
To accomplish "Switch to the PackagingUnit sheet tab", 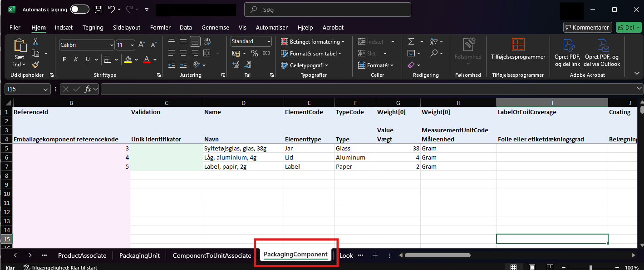I will [x=139, y=255].
